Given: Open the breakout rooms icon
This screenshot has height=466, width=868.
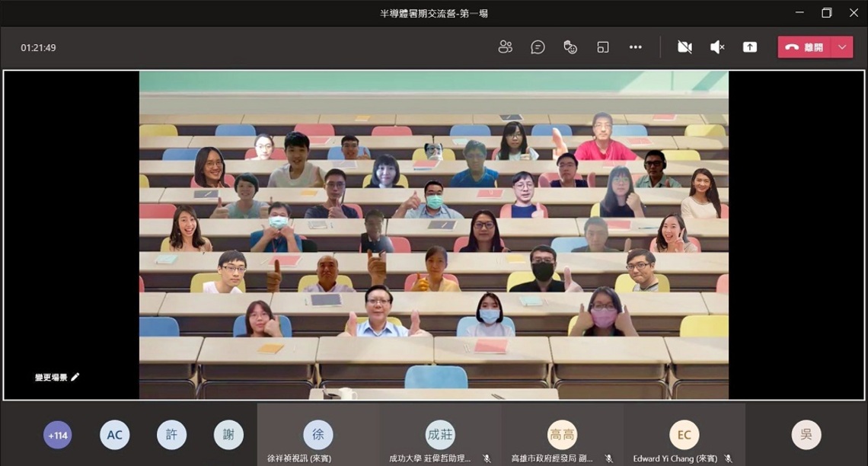Looking at the screenshot, I should (603, 47).
